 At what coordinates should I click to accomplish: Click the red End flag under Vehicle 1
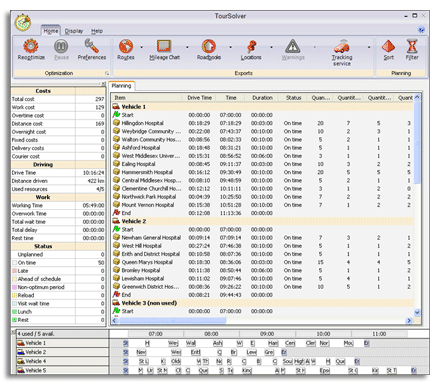coord(116,213)
